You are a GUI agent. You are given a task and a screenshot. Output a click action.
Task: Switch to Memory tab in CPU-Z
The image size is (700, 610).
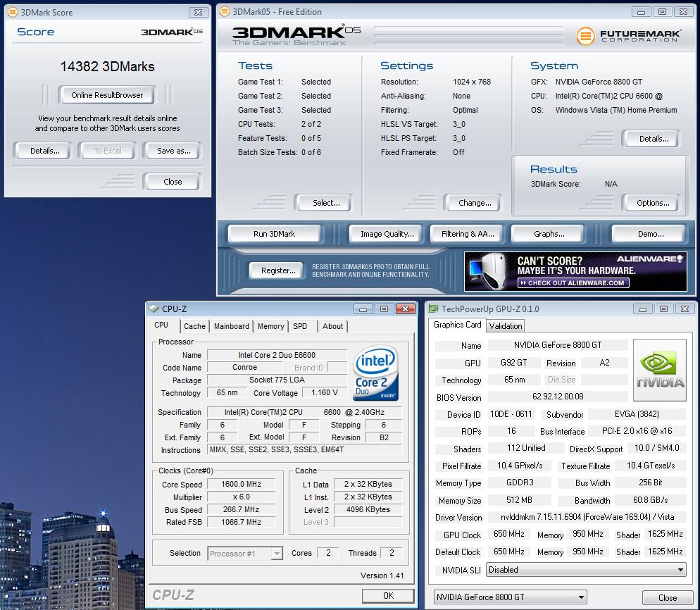pyautogui.click(x=270, y=326)
